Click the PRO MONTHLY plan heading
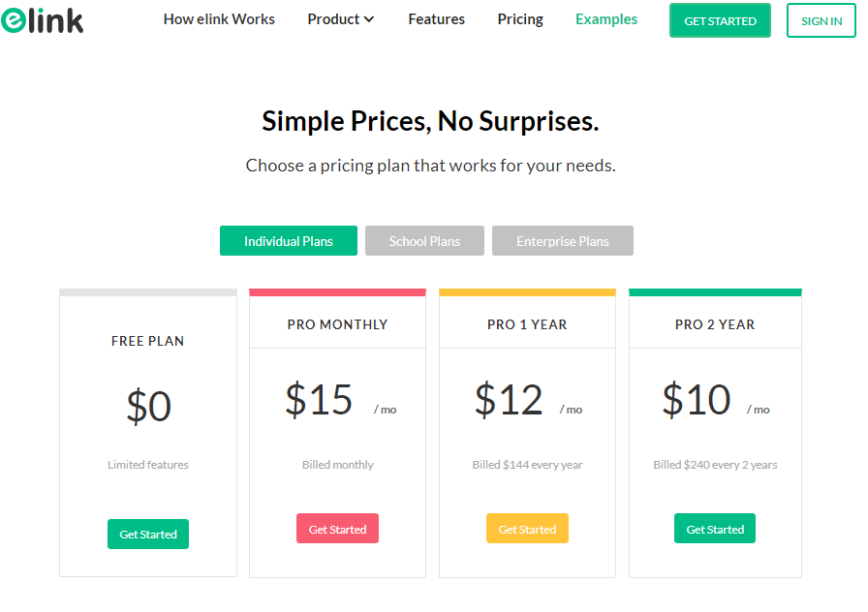Screen dimensions: 868x612 tap(338, 324)
